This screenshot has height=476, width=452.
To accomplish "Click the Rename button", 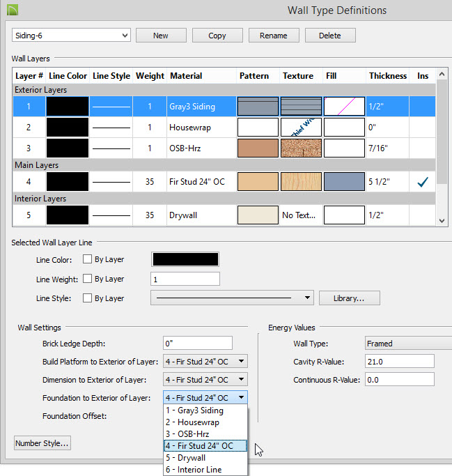I will click(274, 36).
